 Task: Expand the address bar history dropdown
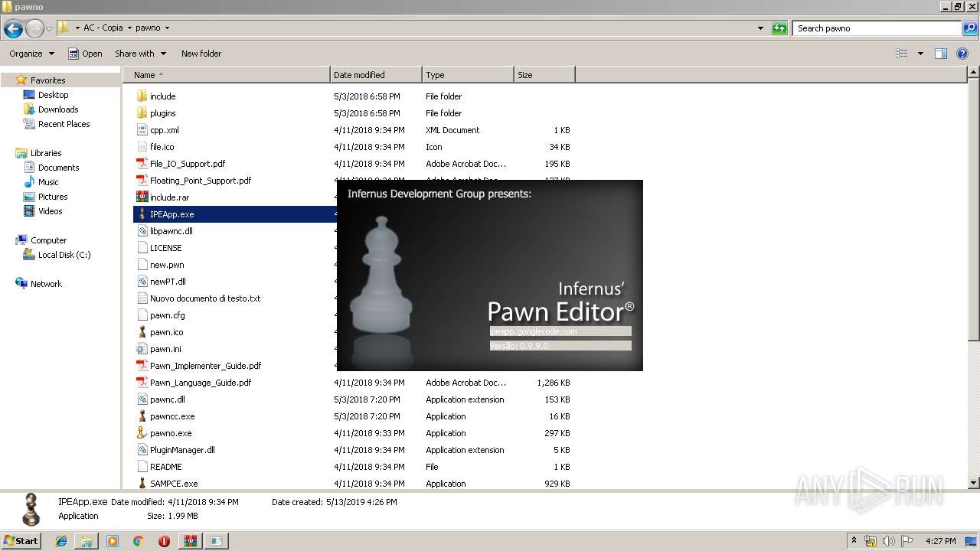pos(760,28)
